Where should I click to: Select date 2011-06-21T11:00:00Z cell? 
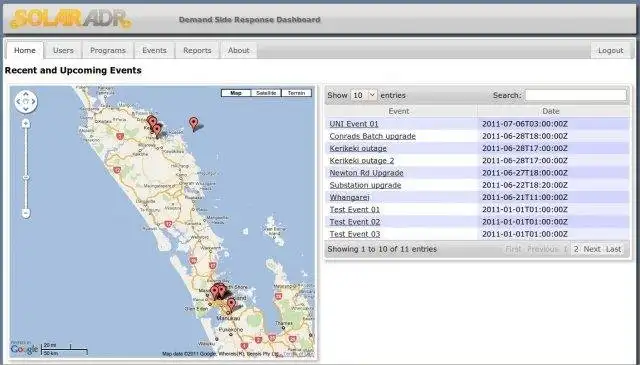point(553,197)
